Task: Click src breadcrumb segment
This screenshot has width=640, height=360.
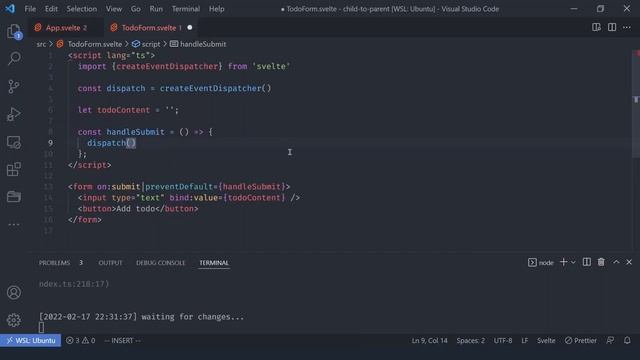Action: click(x=41, y=44)
